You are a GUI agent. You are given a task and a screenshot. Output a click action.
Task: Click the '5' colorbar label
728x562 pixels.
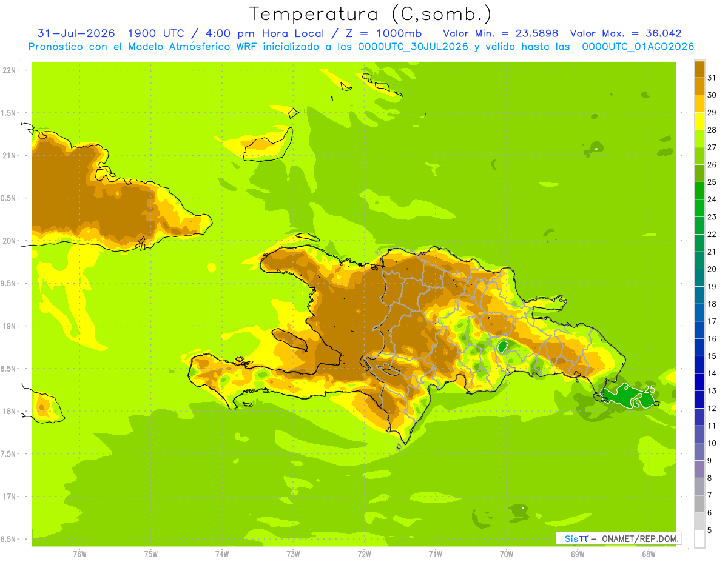point(710,530)
